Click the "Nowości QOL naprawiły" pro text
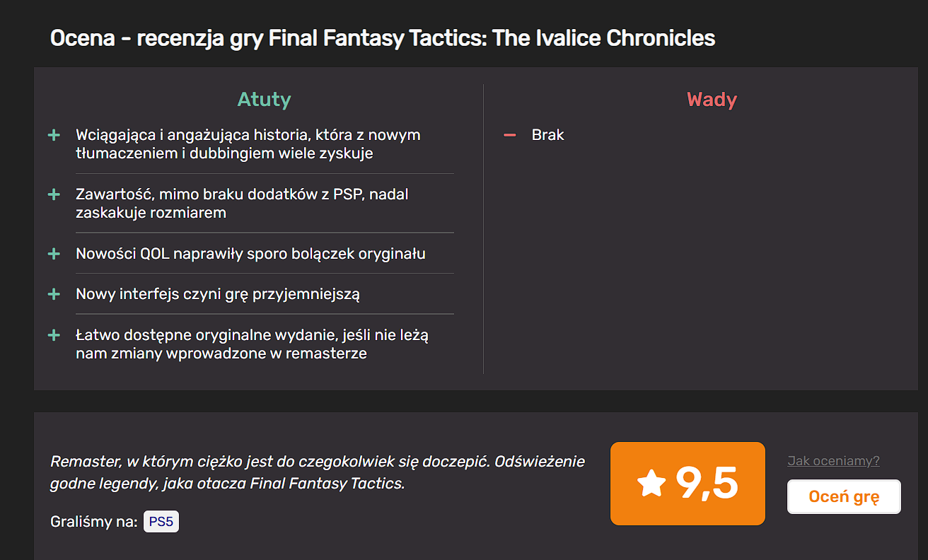This screenshot has width=928, height=560. pos(250,253)
